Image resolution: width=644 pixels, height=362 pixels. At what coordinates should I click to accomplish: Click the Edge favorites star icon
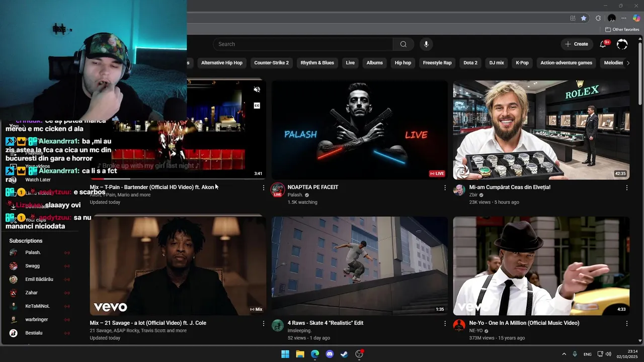coord(584,18)
